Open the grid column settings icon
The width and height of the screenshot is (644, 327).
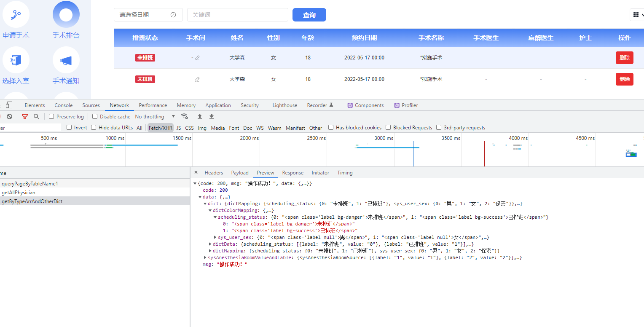click(637, 15)
